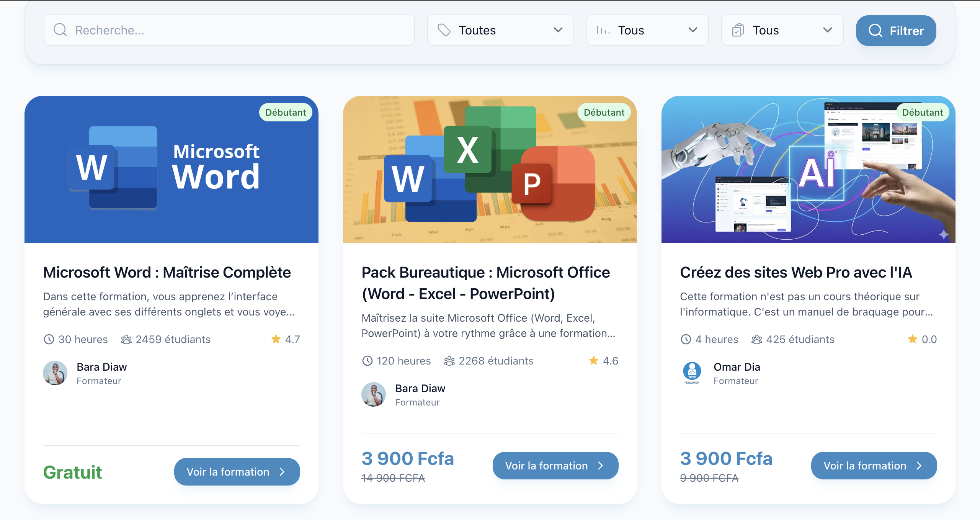This screenshot has width=980, height=520.
Task: Open the rightmost Tous dropdown chevron
Action: click(827, 30)
